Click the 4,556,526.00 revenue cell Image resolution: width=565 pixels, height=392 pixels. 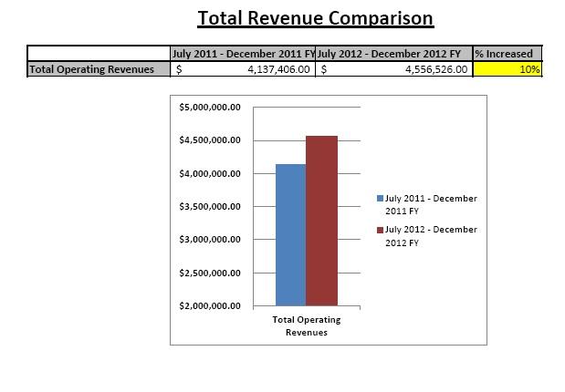coord(393,69)
